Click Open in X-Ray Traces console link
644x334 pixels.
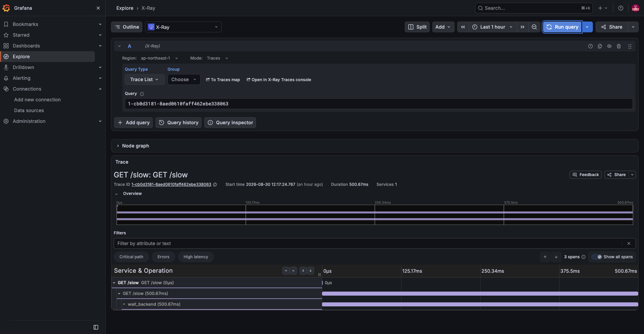[x=279, y=80]
